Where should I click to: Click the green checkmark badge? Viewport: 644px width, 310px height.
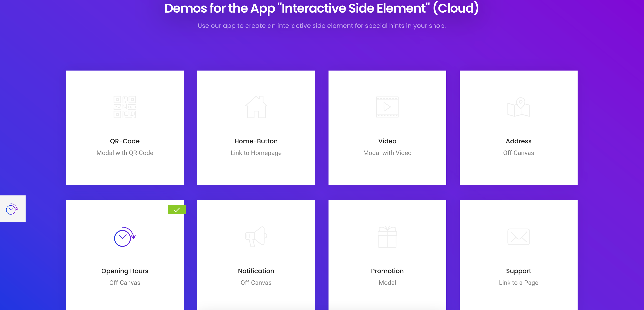[x=177, y=210]
